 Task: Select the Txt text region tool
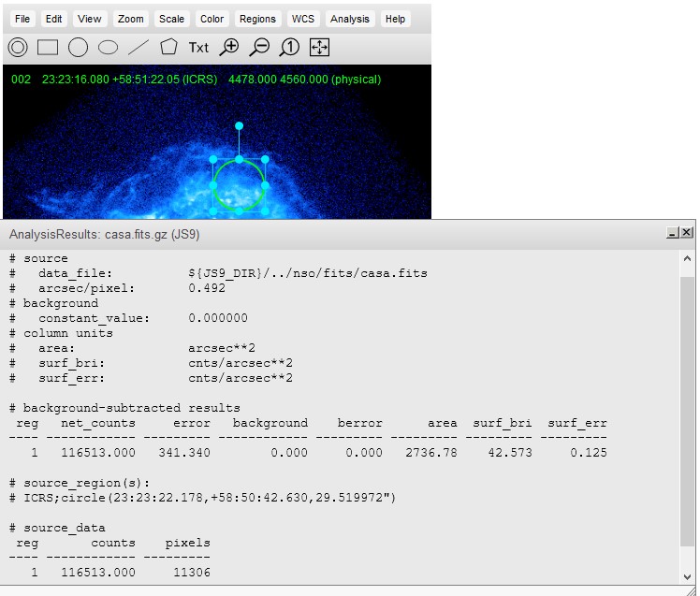tap(198, 47)
